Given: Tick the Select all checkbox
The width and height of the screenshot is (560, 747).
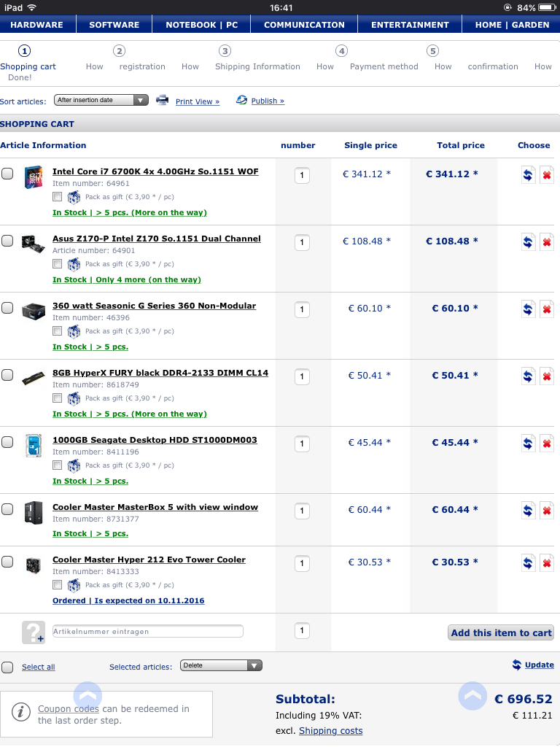Looking at the screenshot, I should pyautogui.click(x=7, y=667).
